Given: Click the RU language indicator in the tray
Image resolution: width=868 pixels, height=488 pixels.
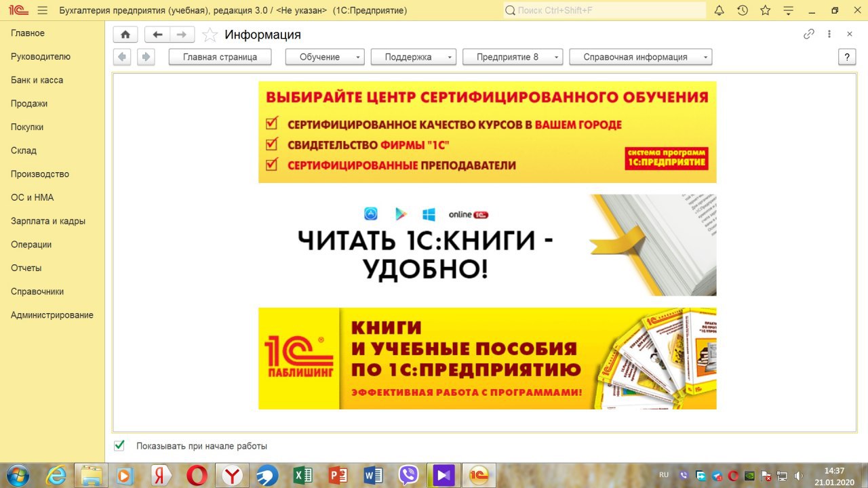Looking at the screenshot, I should 664,474.
